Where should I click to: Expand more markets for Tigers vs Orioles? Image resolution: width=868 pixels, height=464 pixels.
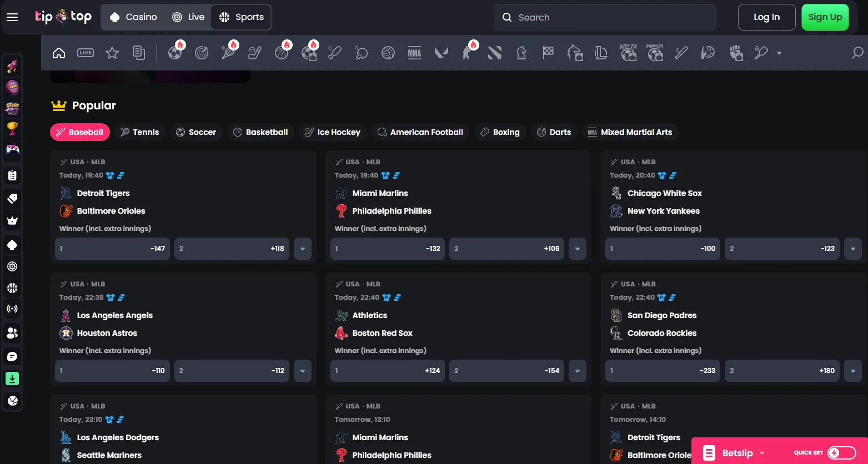303,249
